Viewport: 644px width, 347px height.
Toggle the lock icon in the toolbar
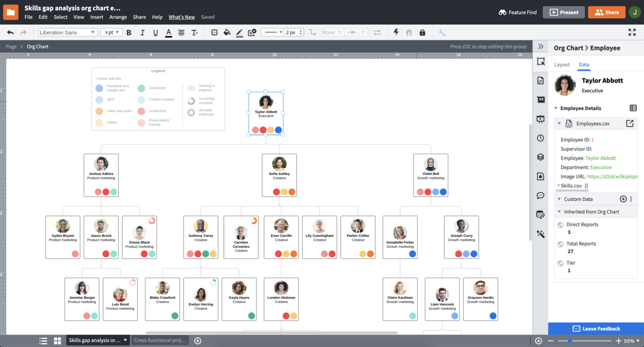coord(423,32)
